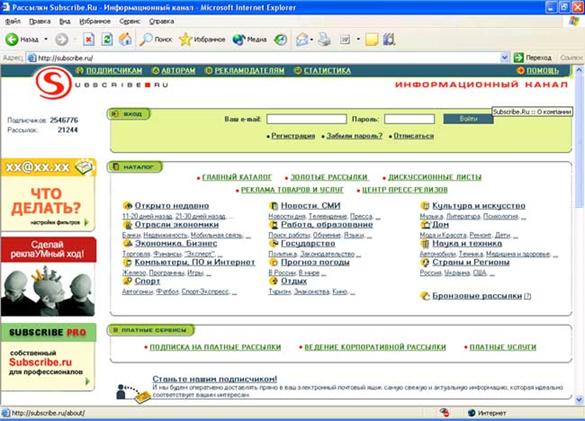This screenshot has height=421, width=585.
Task: Click the Stop loading icon
Action: 88,39
